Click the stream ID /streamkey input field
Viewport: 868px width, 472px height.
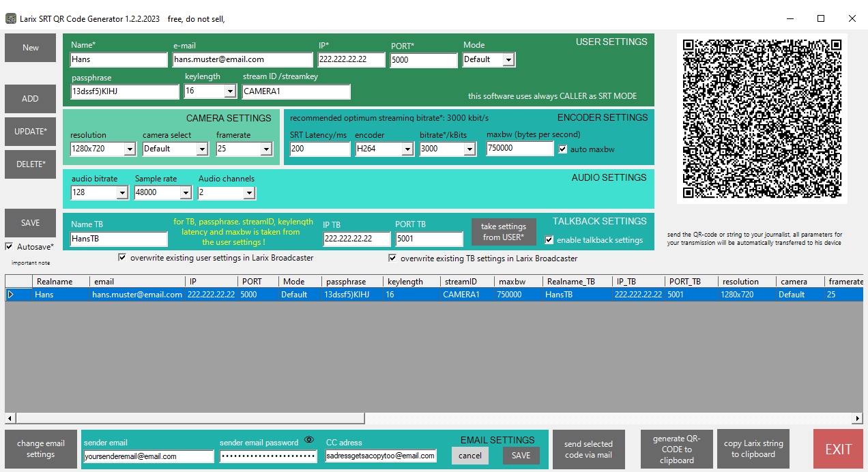[x=296, y=91]
